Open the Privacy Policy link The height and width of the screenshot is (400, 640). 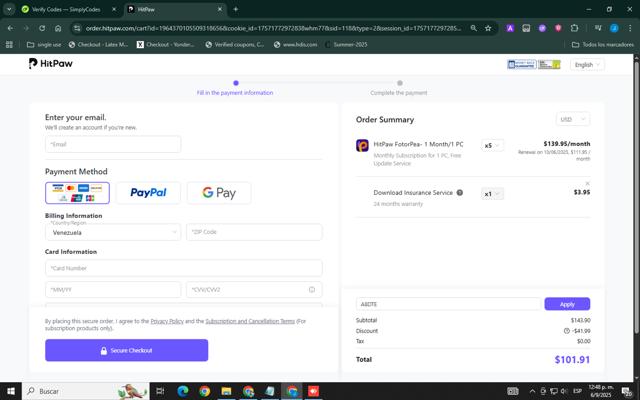(x=167, y=321)
